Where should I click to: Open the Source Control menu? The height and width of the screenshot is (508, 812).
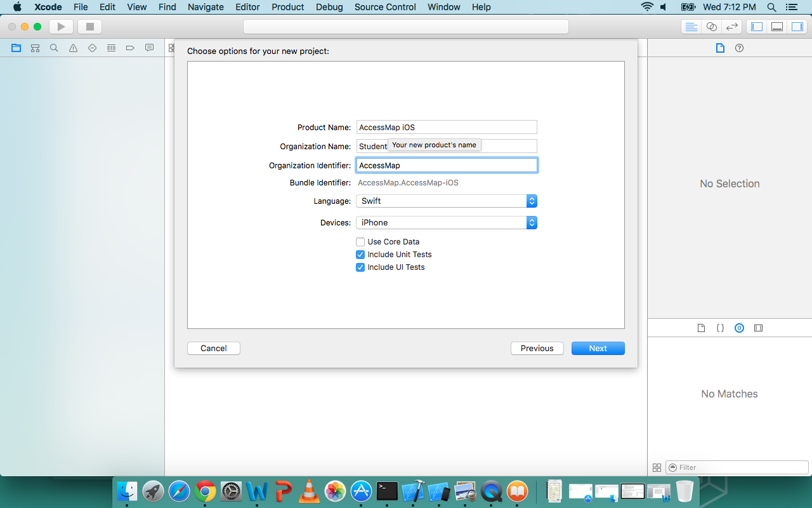[x=384, y=7]
